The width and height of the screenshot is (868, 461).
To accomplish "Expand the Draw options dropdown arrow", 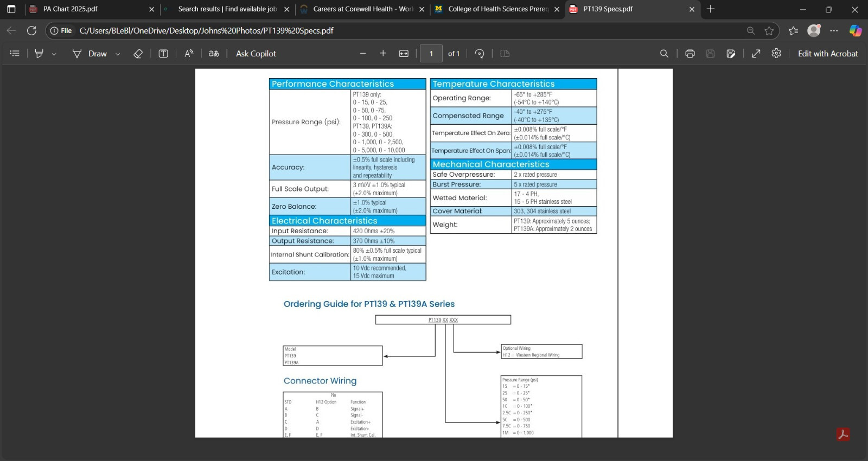I will pos(118,54).
